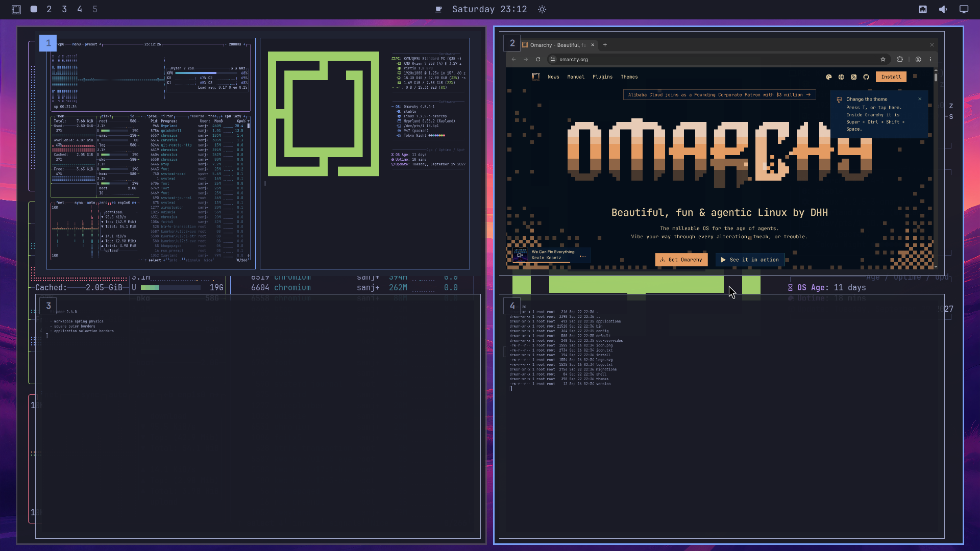
Task: Toggle io mode in btop disks panel
Action: [132, 116]
